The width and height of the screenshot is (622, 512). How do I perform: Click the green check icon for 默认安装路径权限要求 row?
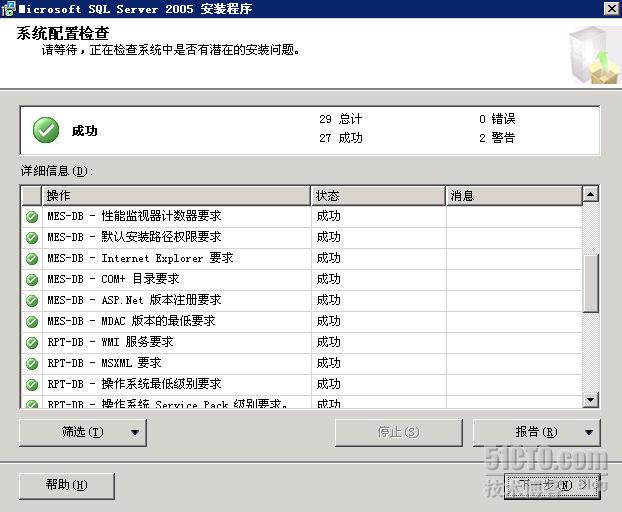(x=32, y=238)
